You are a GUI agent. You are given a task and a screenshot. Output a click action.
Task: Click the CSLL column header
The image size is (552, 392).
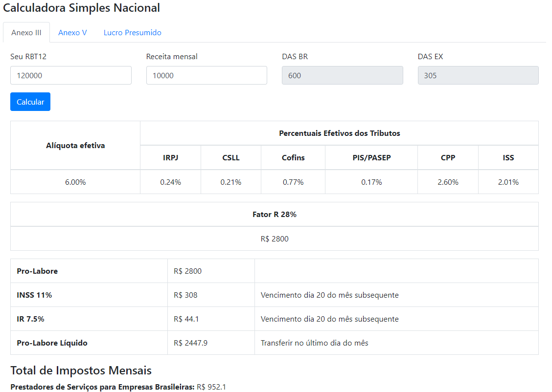click(230, 157)
